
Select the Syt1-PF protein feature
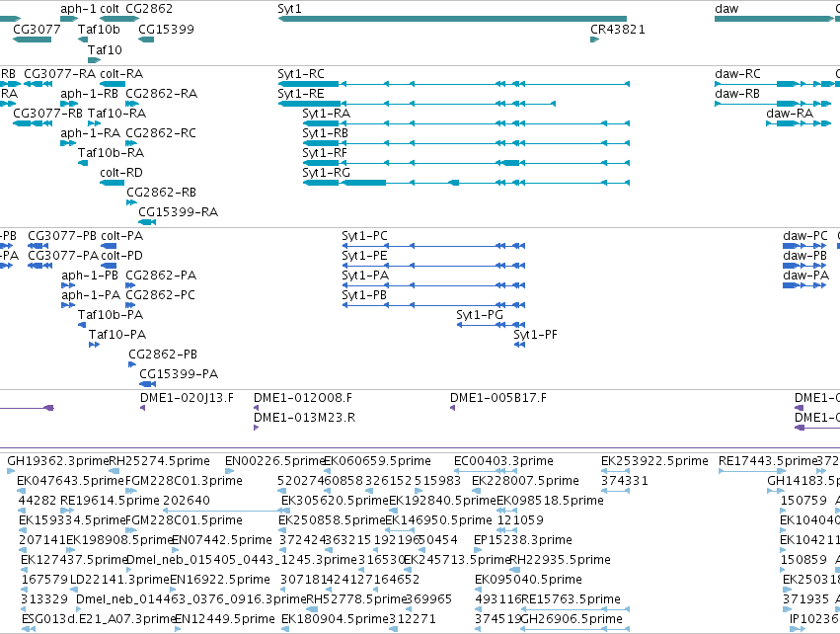(x=519, y=345)
